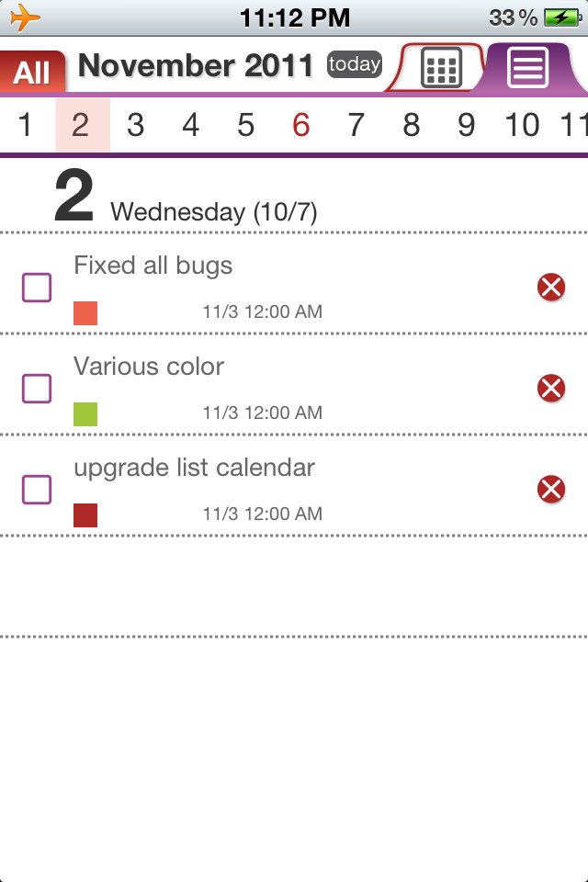Switch to the list view tab
The image size is (588, 882).
[x=527, y=67]
